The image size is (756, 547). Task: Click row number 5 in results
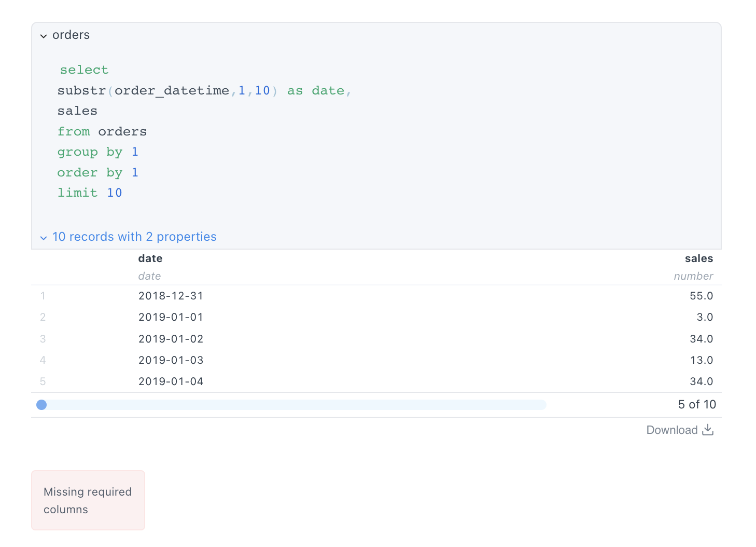(x=43, y=381)
